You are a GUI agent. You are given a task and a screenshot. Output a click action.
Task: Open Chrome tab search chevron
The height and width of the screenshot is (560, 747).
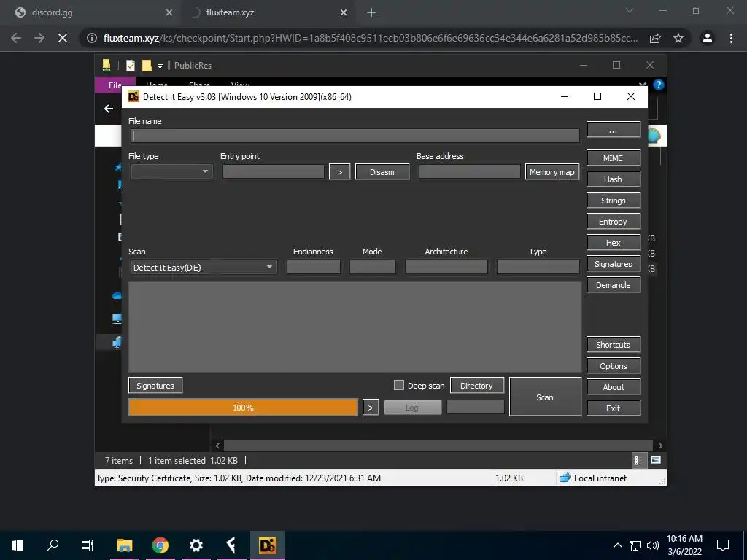(630, 10)
